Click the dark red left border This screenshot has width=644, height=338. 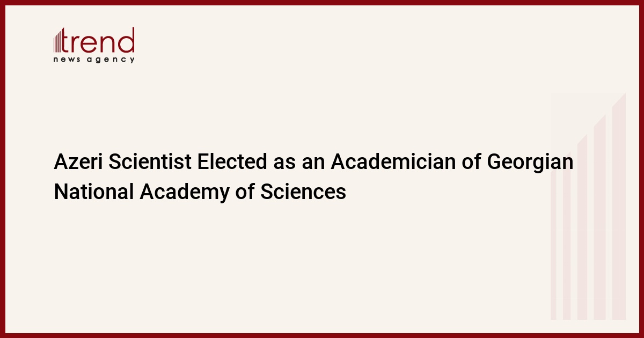click(x=2, y=169)
